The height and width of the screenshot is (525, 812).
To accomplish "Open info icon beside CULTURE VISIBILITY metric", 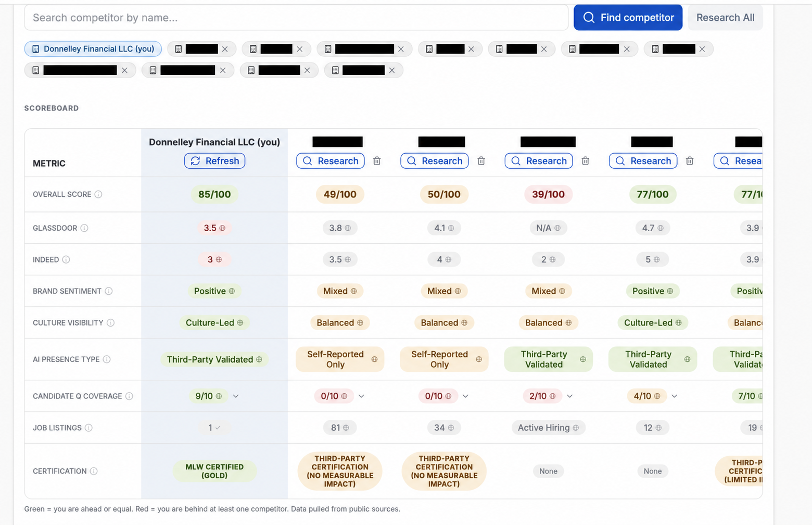I will [x=111, y=323].
